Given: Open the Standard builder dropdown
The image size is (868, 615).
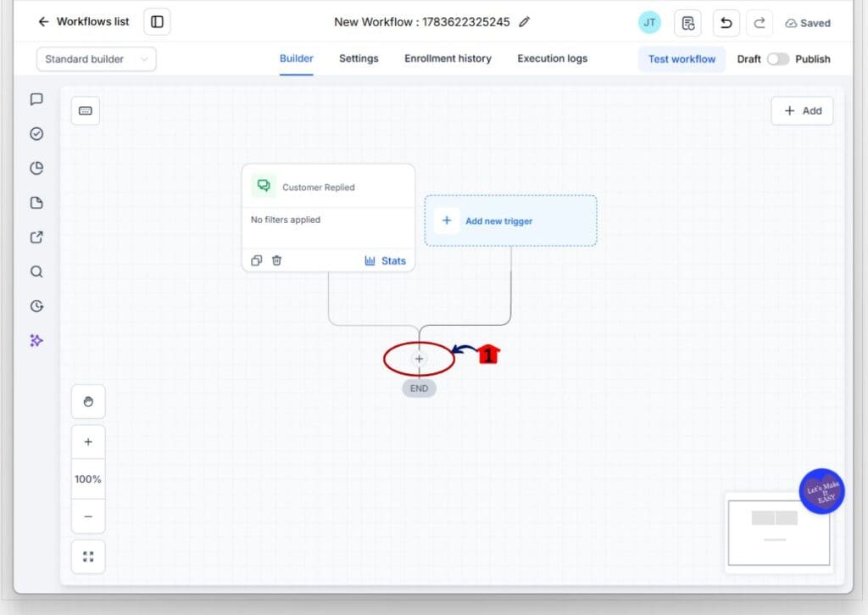Looking at the screenshot, I should tap(97, 59).
